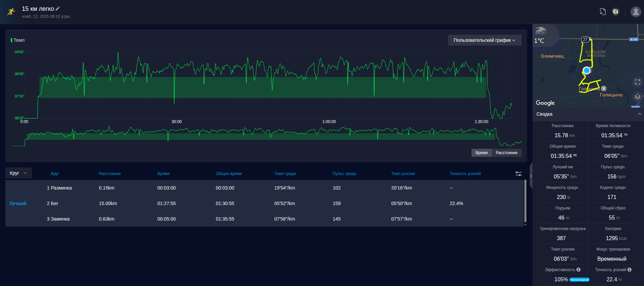
Task: Click the pencil icon to rename activity
Action: coord(58,9)
